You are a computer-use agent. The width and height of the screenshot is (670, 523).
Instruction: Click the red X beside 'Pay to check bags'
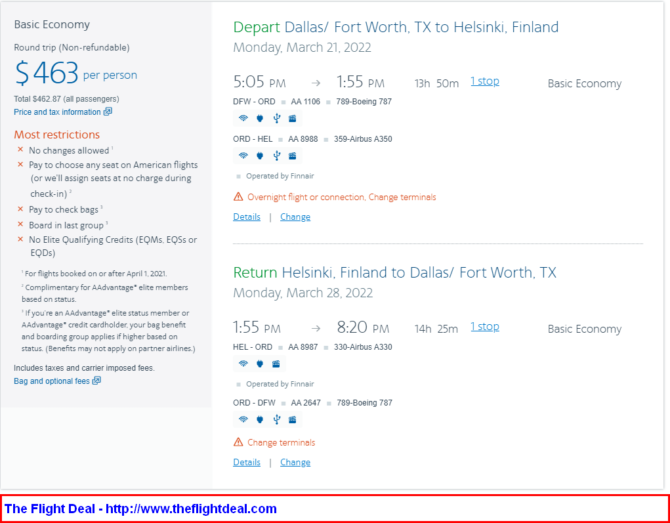(x=20, y=209)
